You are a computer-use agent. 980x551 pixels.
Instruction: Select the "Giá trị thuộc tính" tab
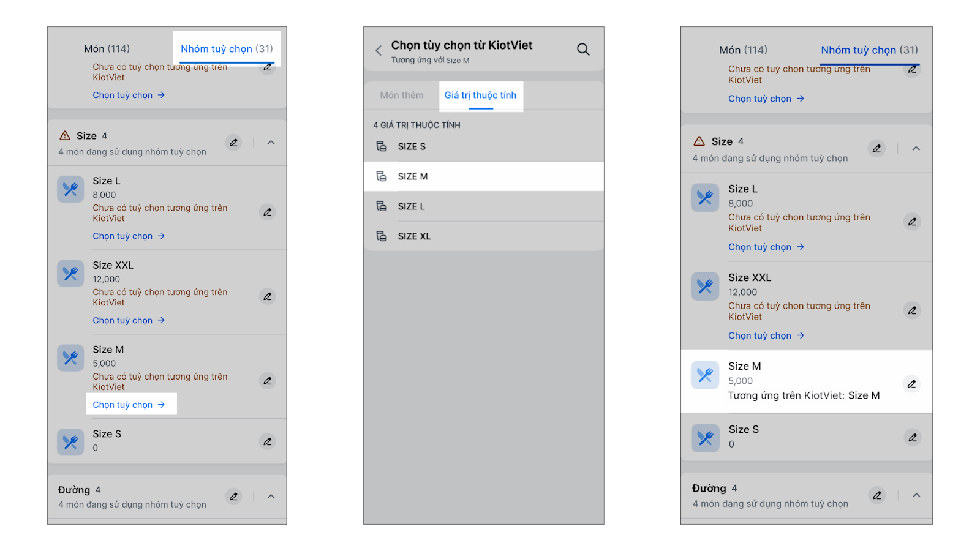(480, 96)
